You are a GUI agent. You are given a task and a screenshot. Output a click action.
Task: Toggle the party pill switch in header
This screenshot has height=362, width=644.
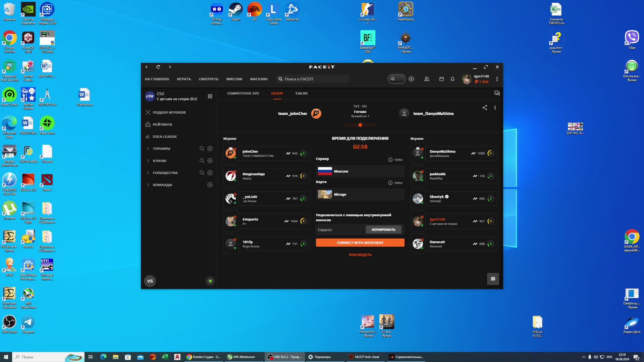point(396,79)
